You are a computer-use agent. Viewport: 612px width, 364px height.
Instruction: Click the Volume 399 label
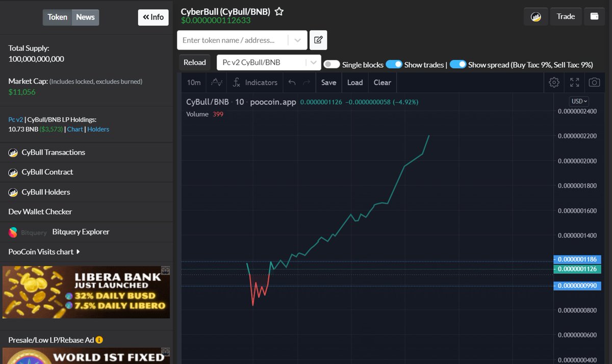coord(205,114)
